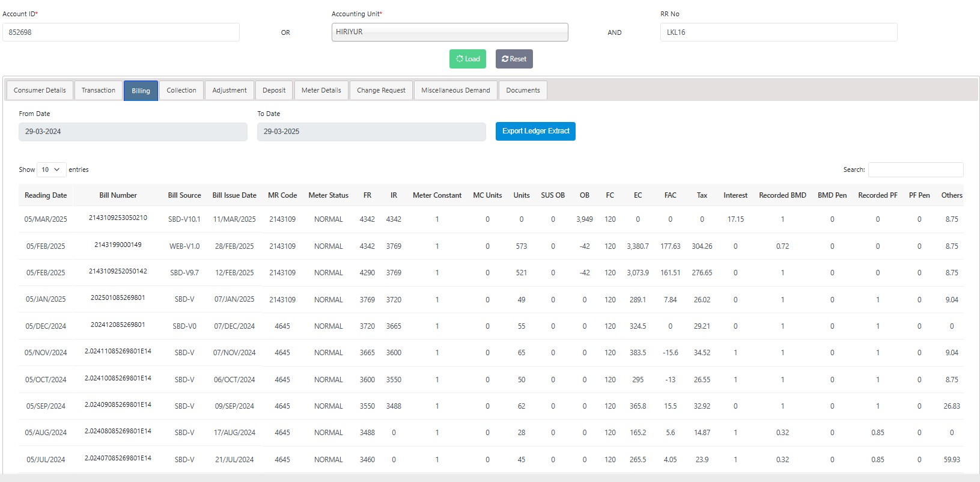Switch to the Documents tab
The width and height of the screenshot is (980, 482).
pos(523,90)
